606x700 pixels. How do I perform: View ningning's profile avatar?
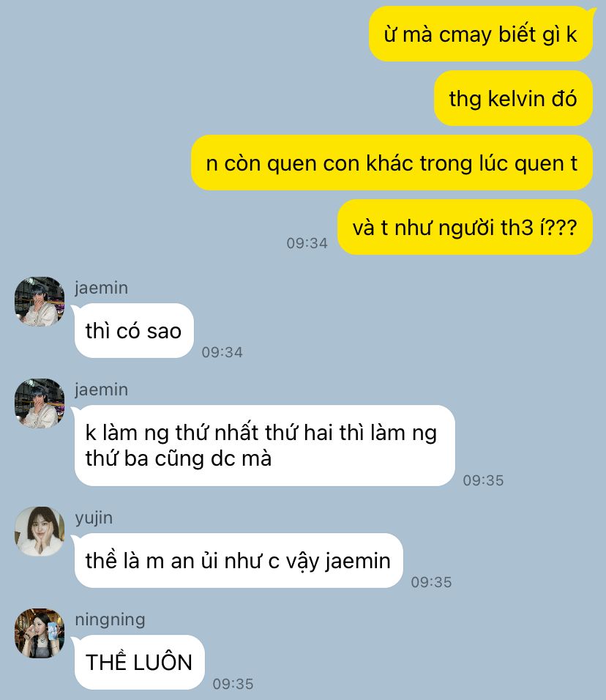[40, 633]
